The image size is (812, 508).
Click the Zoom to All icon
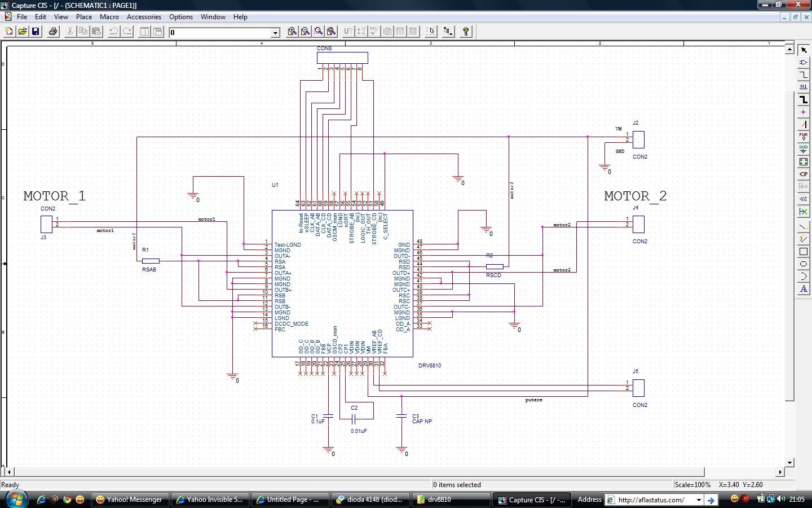332,32
